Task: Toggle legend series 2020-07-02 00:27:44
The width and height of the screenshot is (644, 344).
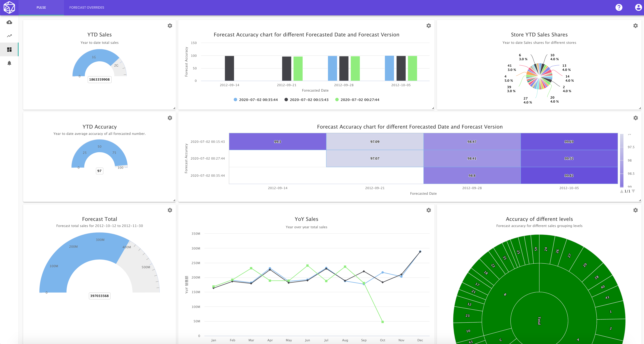Action: pos(357,100)
